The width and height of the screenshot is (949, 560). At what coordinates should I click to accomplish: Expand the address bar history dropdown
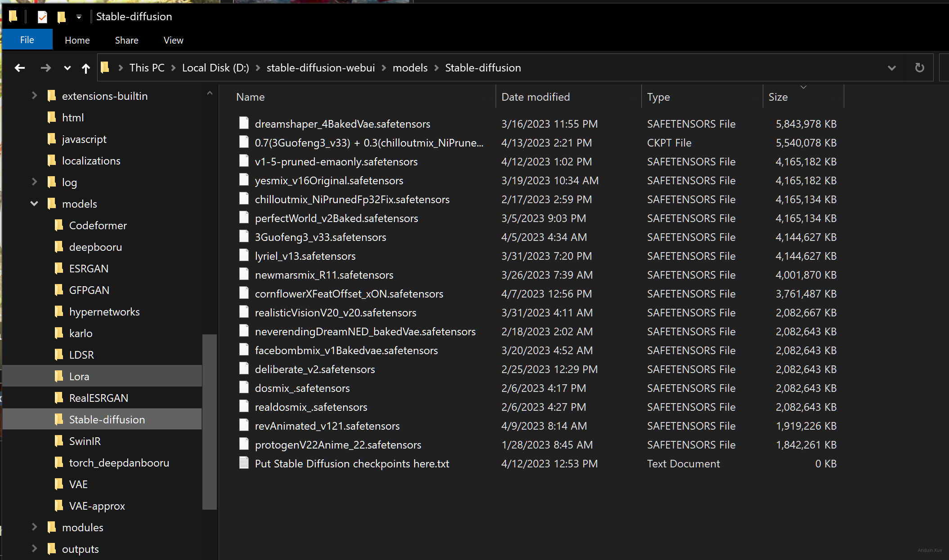pyautogui.click(x=891, y=68)
